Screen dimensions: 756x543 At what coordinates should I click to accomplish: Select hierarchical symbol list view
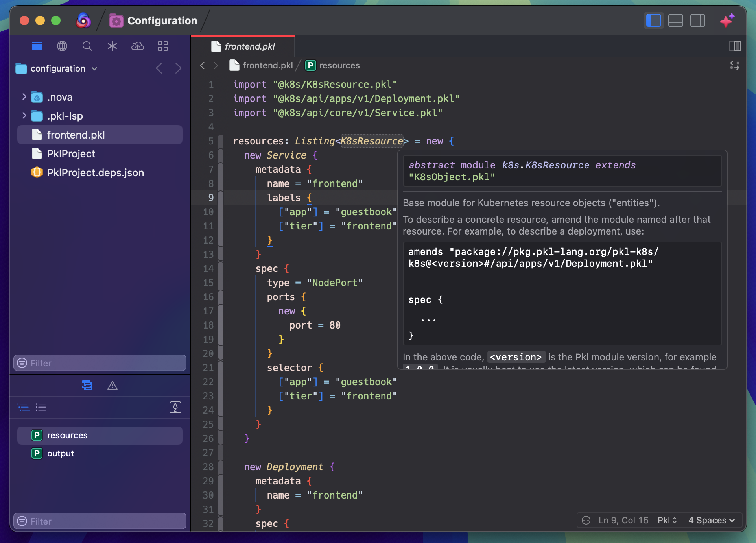24,407
